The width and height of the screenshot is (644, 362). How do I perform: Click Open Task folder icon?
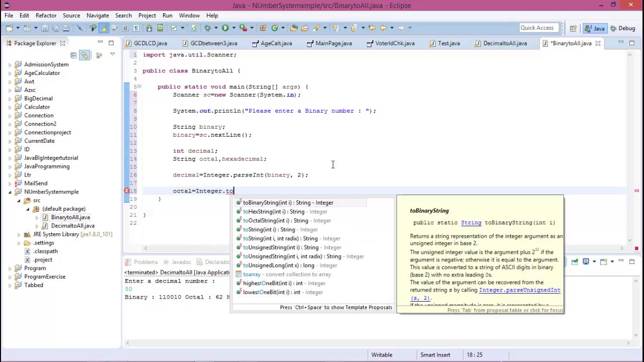(304, 28)
